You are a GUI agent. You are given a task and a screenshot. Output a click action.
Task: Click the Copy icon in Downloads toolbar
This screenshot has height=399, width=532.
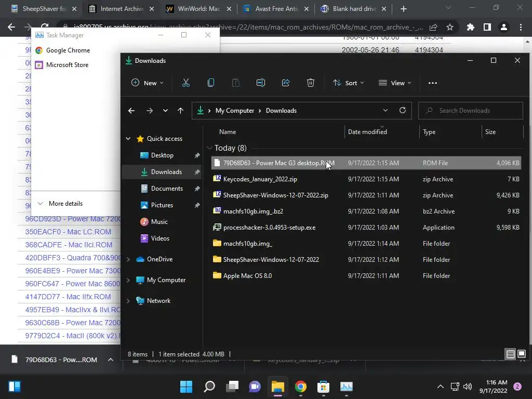[x=211, y=83]
